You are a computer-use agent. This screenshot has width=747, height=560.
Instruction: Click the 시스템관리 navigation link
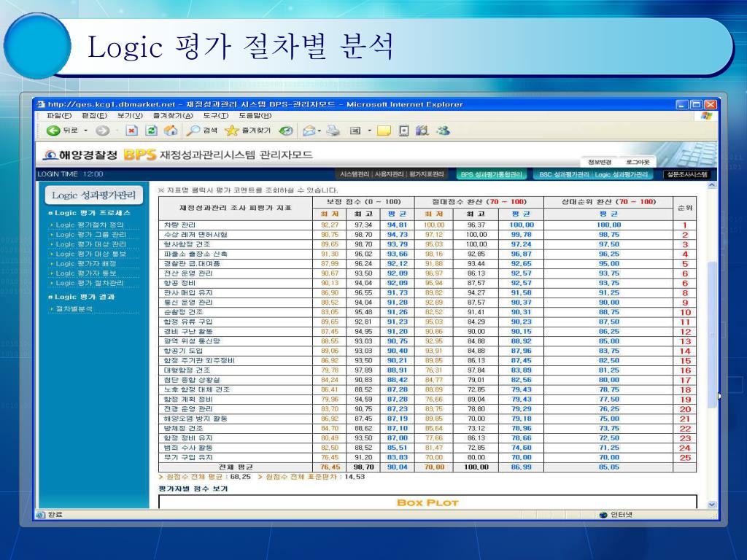[x=355, y=175]
